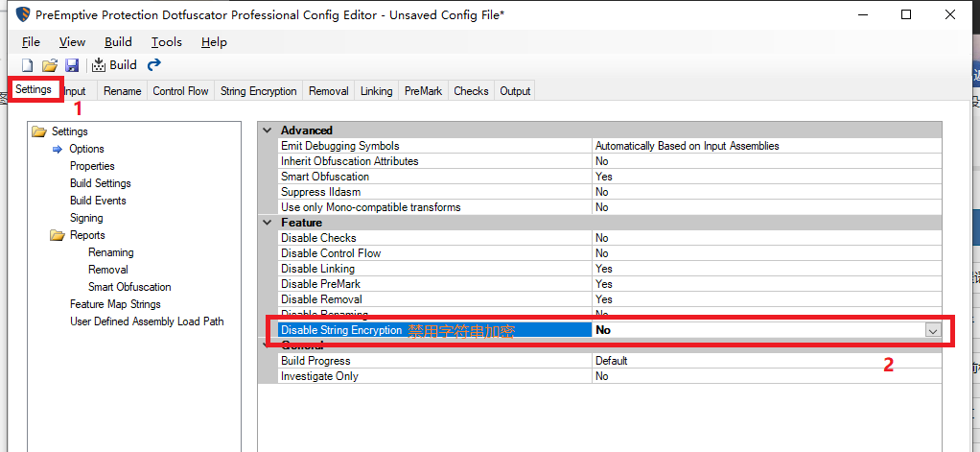Select Removal under Reports

[x=108, y=270]
